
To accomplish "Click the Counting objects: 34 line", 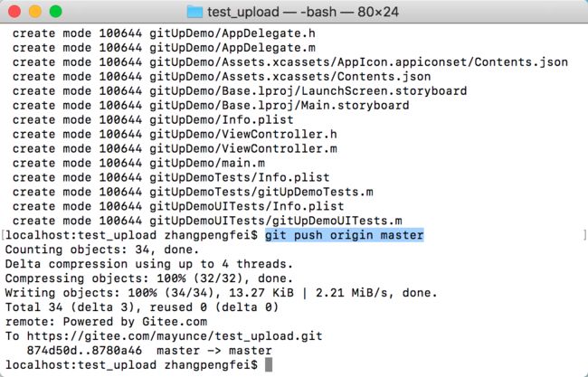I will tap(102, 250).
